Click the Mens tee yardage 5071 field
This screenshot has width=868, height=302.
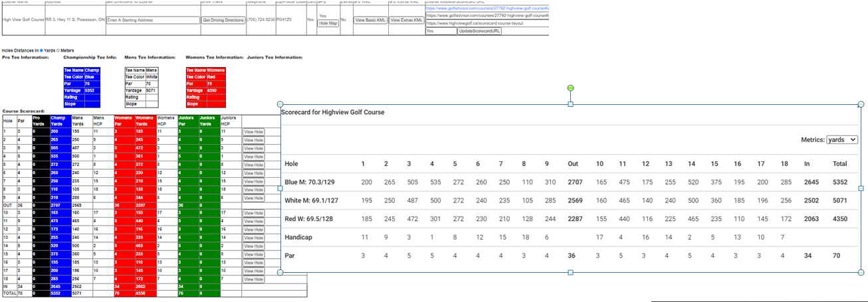pos(152,90)
